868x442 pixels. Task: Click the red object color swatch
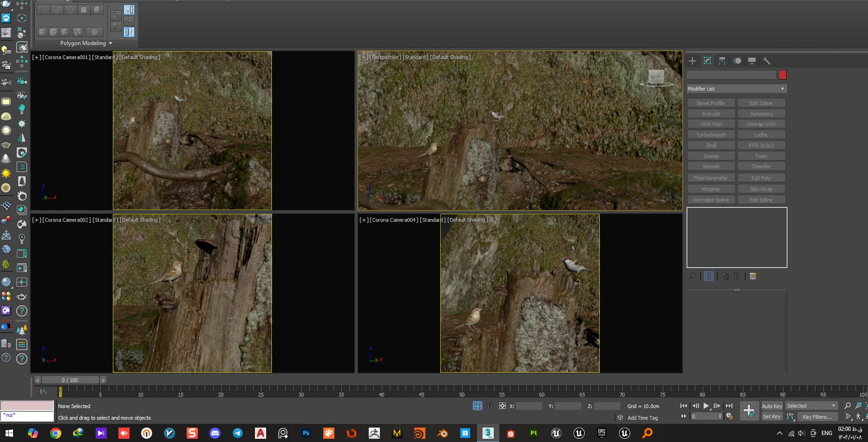pyautogui.click(x=783, y=75)
